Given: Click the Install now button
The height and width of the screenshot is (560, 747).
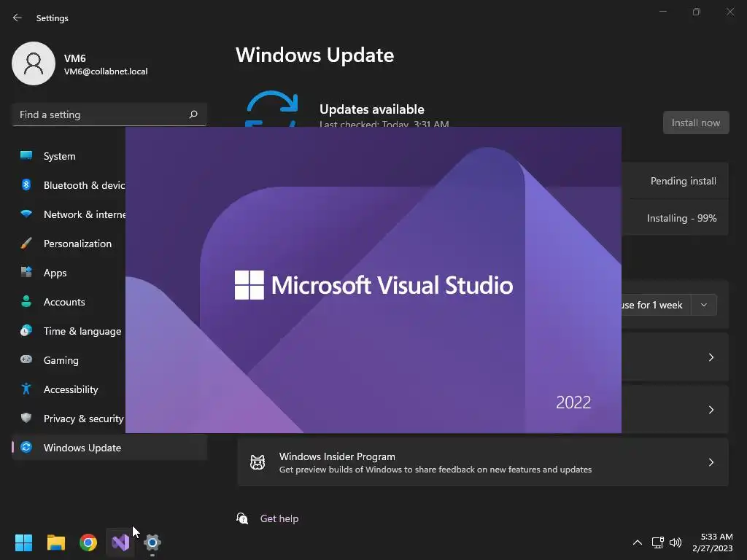Looking at the screenshot, I should (695, 122).
